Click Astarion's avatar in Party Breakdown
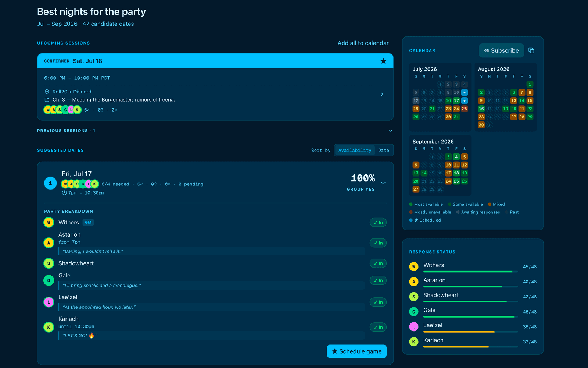Image resolution: width=588 pixels, height=368 pixels. (x=49, y=243)
